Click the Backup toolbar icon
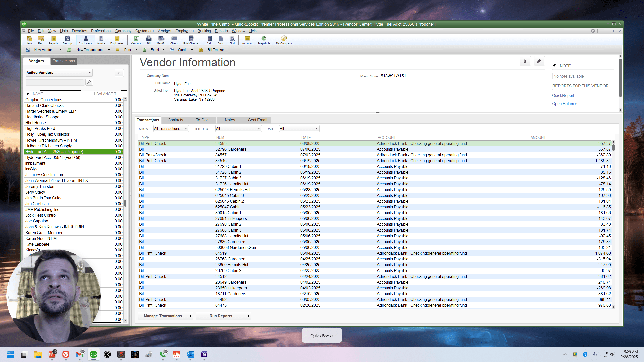 tap(67, 40)
